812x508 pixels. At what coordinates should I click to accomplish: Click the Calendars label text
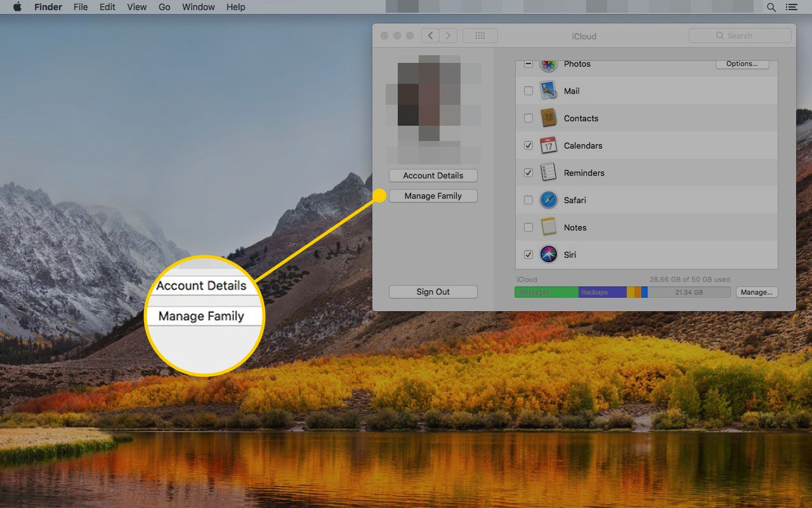[583, 145]
